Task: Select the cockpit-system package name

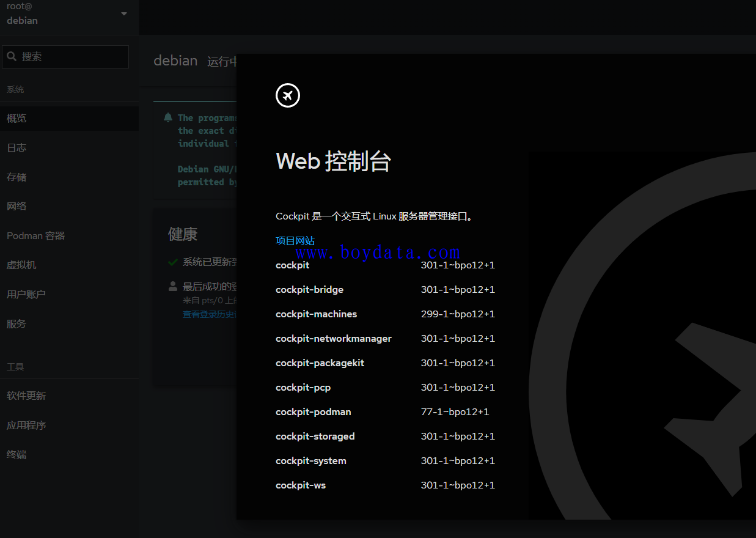Action: pos(311,461)
